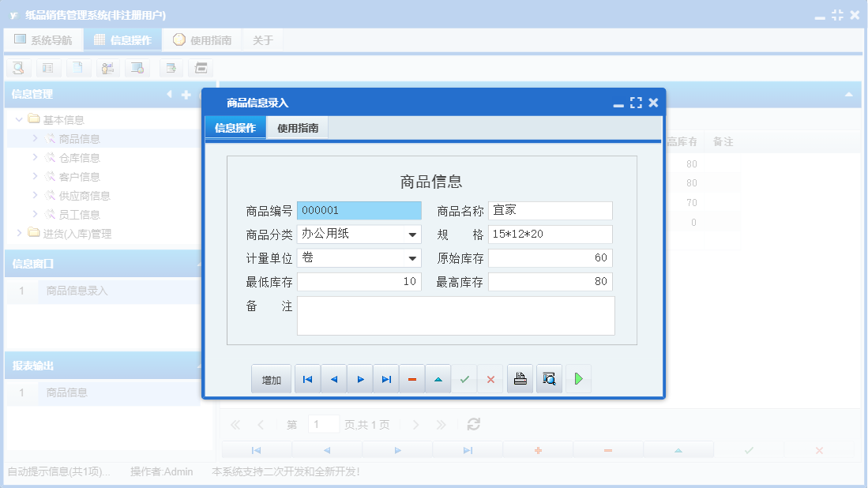868x488 pixels.
Task: Select the search/preview icon in the toolbar
Action: tap(18, 68)
